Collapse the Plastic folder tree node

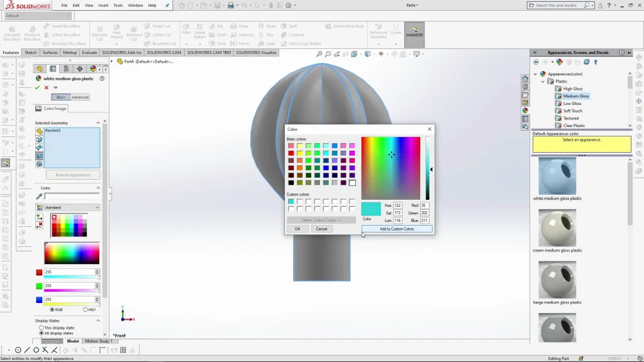tap(543, 81)
